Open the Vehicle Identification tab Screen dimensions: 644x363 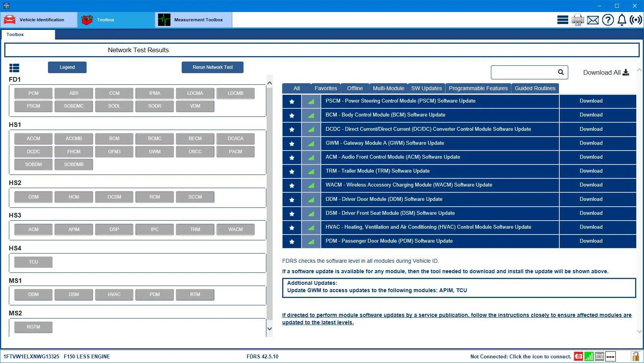(39, 20)
